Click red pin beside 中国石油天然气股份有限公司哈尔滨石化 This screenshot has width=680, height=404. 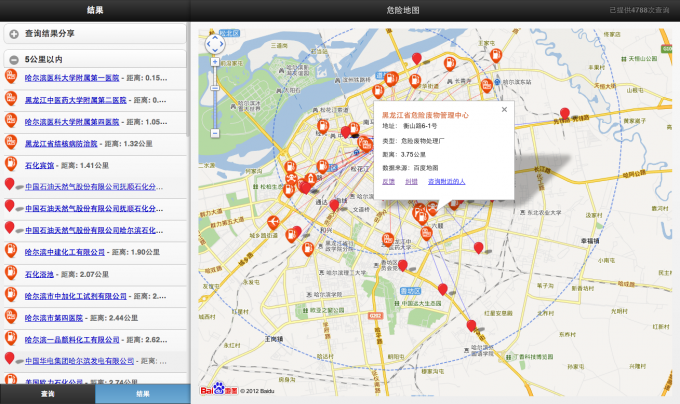[10, 228]
